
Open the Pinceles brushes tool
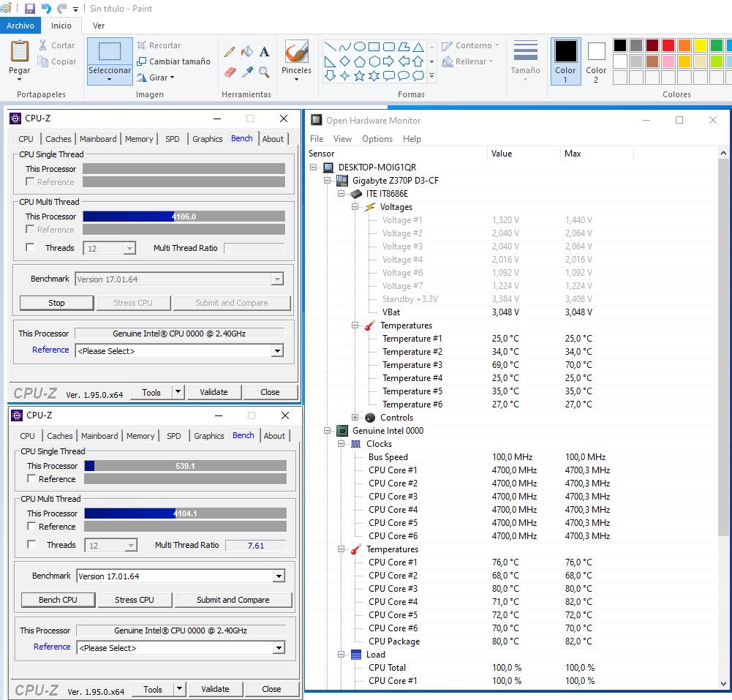[x=296, y=59]
